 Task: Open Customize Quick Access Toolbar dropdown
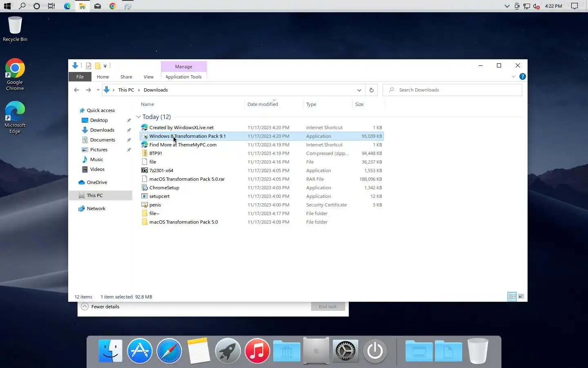(x=105, y=66)
